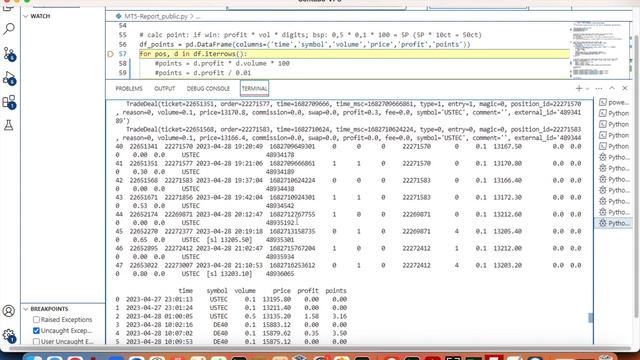Open the Search view in activity bar

click(9, 29)
